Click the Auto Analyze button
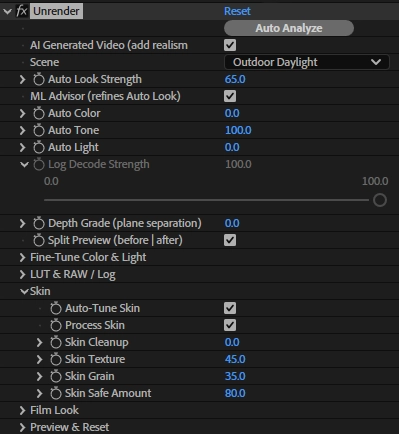Screen dimensions: 399x434 point(289,28)
